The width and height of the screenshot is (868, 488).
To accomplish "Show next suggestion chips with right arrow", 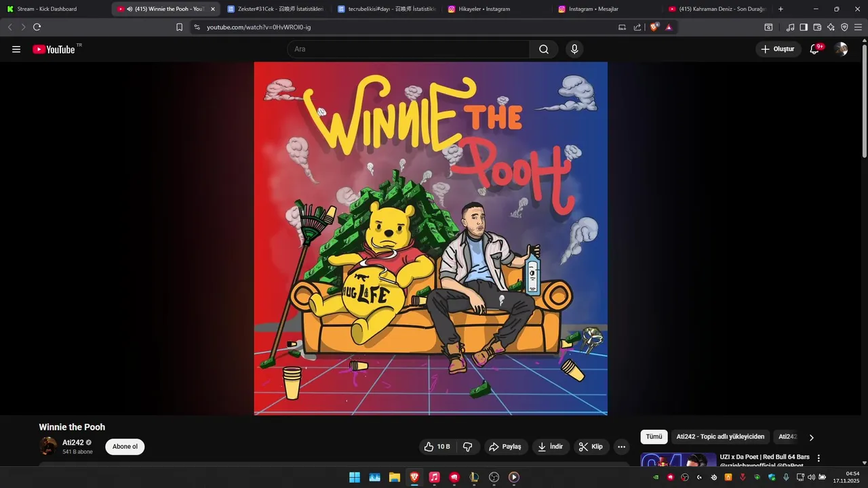I will [x=811, y=437].
